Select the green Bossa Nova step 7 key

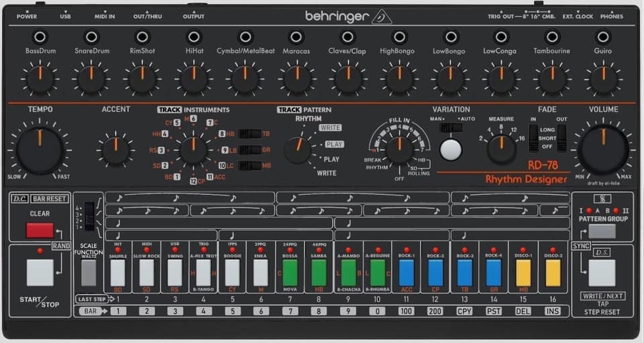(290, 273)
